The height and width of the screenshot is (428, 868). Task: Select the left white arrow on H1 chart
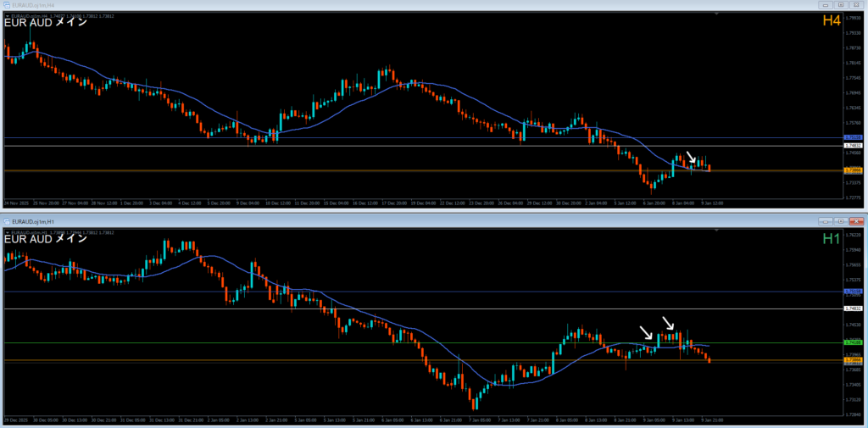[x=647, y=333]
